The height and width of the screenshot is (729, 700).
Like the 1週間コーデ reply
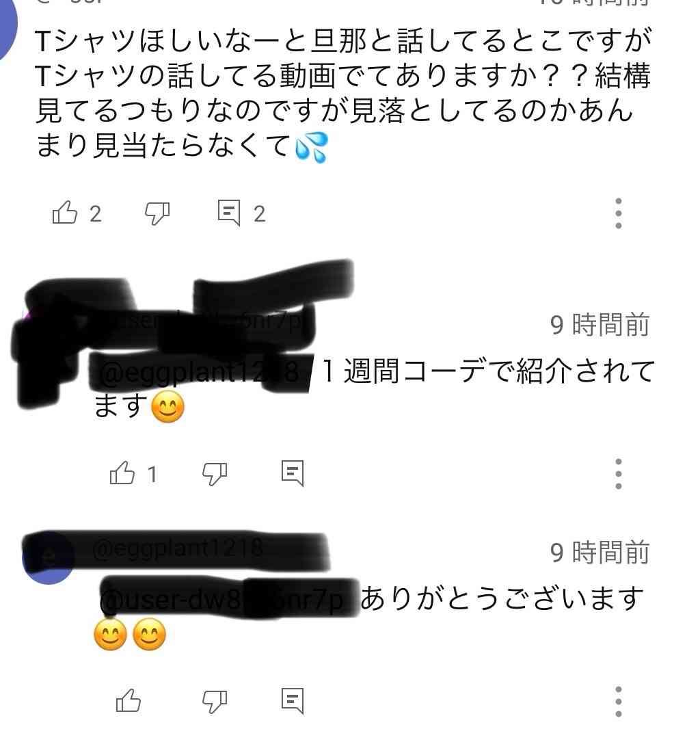click(x=122, y=473)
